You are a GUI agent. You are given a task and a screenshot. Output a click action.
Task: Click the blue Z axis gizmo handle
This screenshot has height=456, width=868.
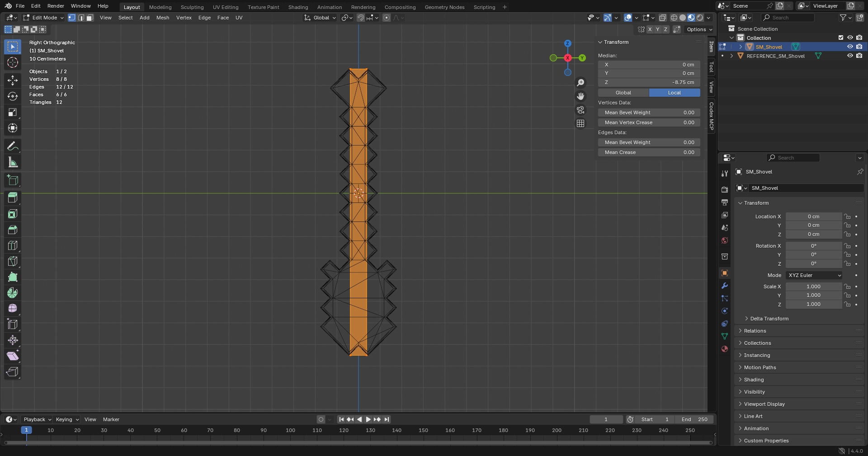(567, 43)
